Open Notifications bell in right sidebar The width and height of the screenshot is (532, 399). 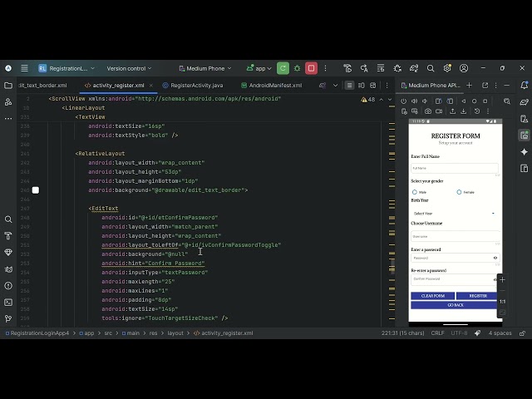pos(525,85)
